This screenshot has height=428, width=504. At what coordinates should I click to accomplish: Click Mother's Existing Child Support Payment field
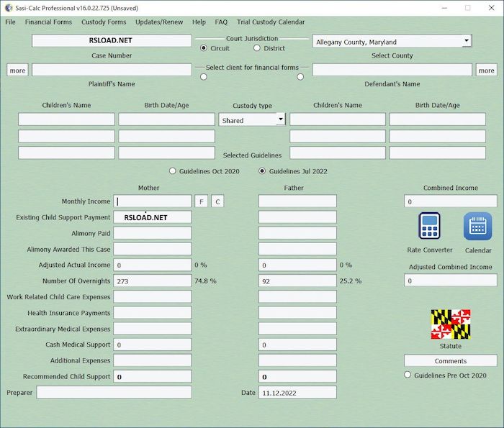153,217
